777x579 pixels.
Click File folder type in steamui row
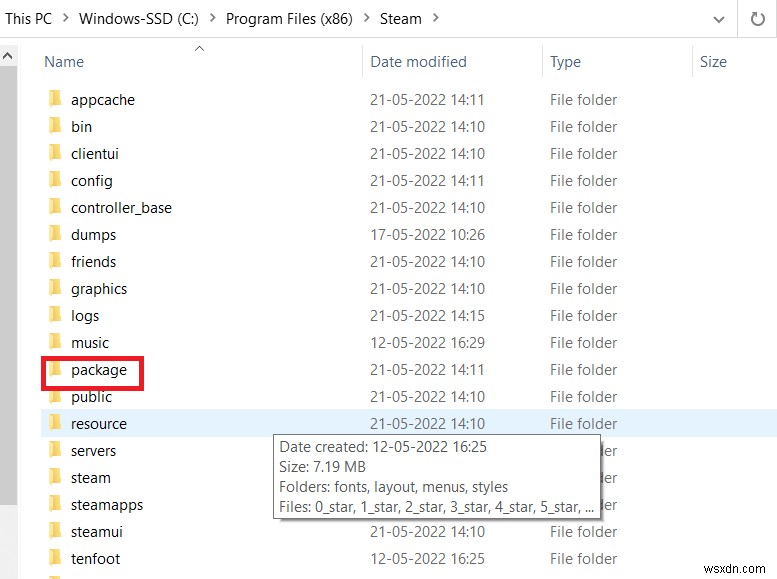pyautogui.click(x=583, y=532)
